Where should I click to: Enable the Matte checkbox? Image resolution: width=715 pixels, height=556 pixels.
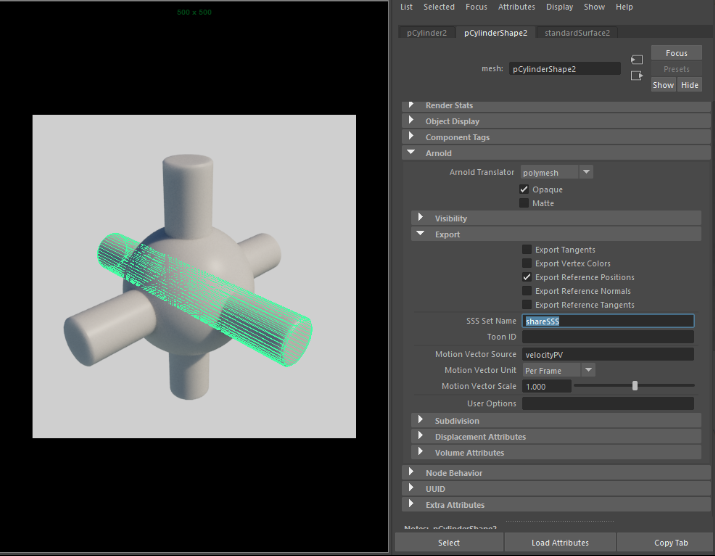[x=524, y=203]
